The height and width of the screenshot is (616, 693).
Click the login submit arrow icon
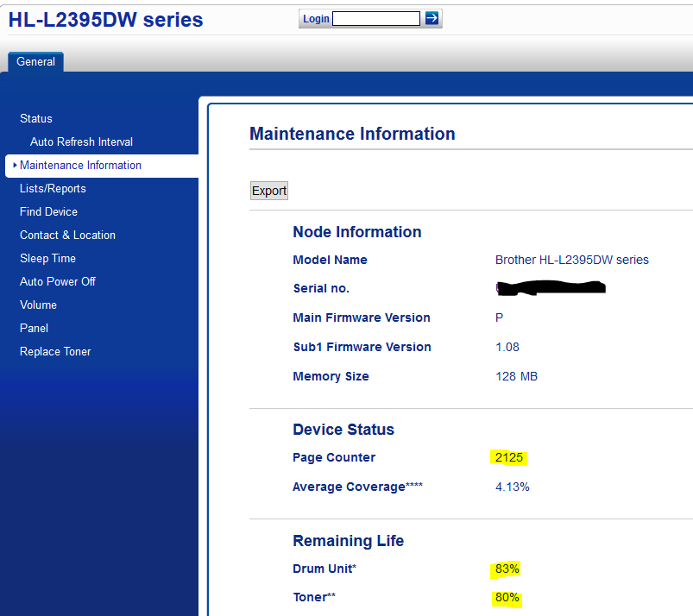coord(432,18)
